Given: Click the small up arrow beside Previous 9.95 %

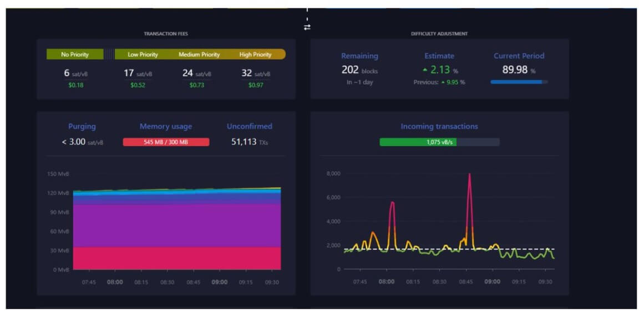Looking at the screenshot, I should click(x=442, y=82).
